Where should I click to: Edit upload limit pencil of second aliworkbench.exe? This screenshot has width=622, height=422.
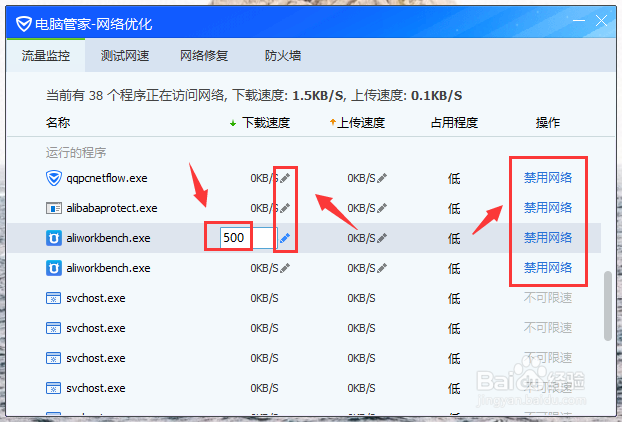382,268
